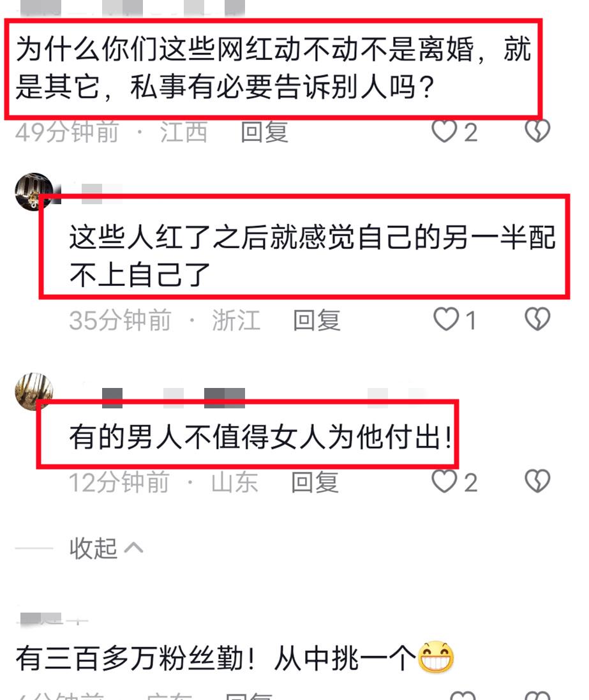Select the comment 有的男人不值得女人为他付出
Screen dimensions: 589x700
pos(260,436)
